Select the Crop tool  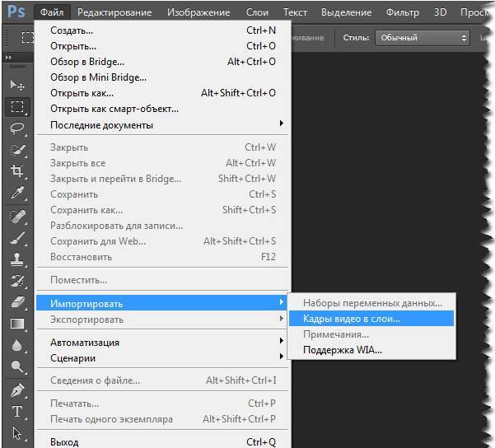[x=17, y=171]
